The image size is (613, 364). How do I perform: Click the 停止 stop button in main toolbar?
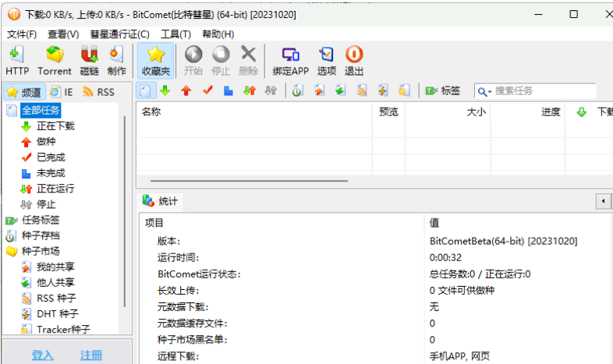tap(221, 60)
